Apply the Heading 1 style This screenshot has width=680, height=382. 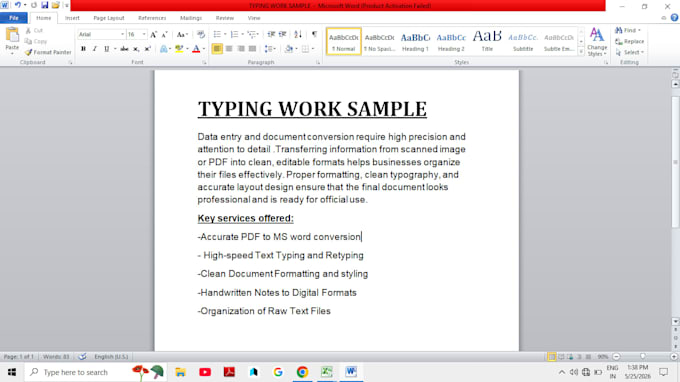tap(415, 42)
